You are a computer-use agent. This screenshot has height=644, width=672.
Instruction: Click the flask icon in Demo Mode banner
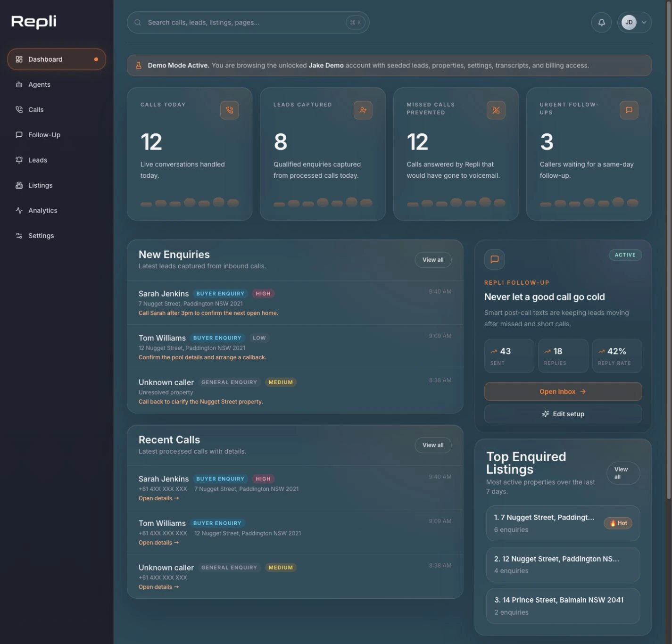click(139, 66)
